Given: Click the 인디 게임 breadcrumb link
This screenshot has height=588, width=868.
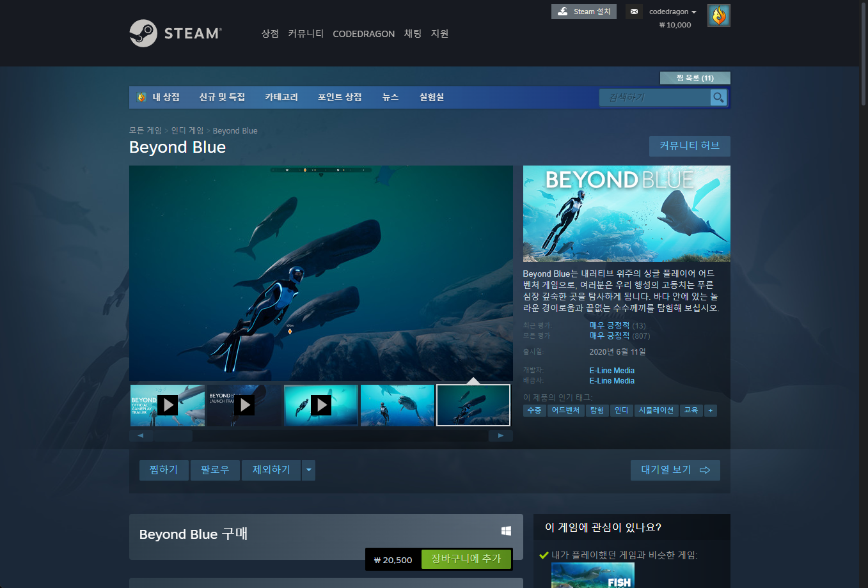Looking at the screenshot, I should (187, 130).
